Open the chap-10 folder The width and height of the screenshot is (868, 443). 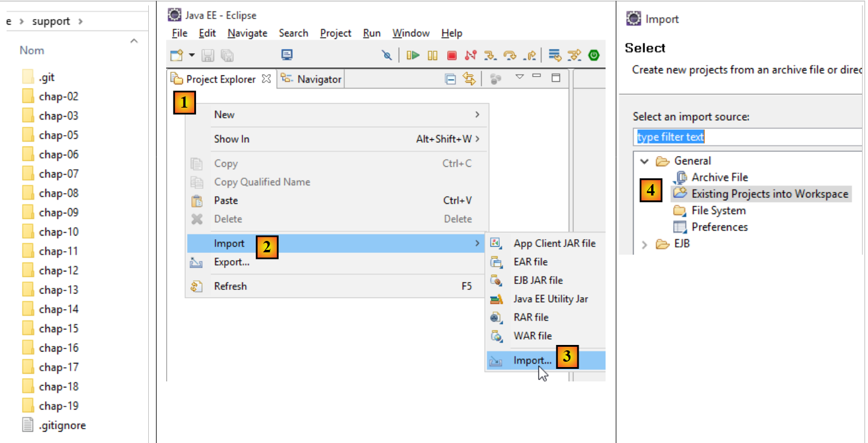pyautogui.click(x=59, y=232)
